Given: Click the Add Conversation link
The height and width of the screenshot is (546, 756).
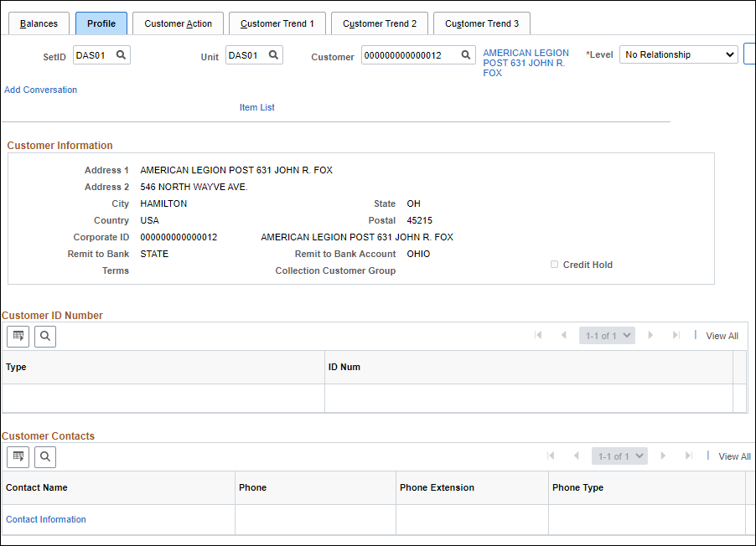Looking at the screenshot, I should pyautogui.click(x=40, y=90).
